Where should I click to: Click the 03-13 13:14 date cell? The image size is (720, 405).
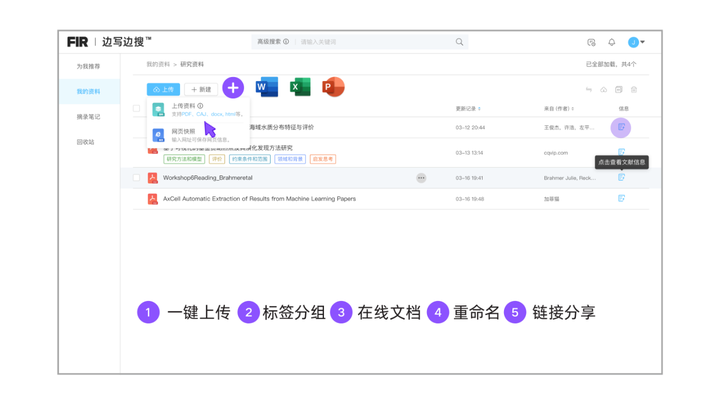tap(469, 153)
